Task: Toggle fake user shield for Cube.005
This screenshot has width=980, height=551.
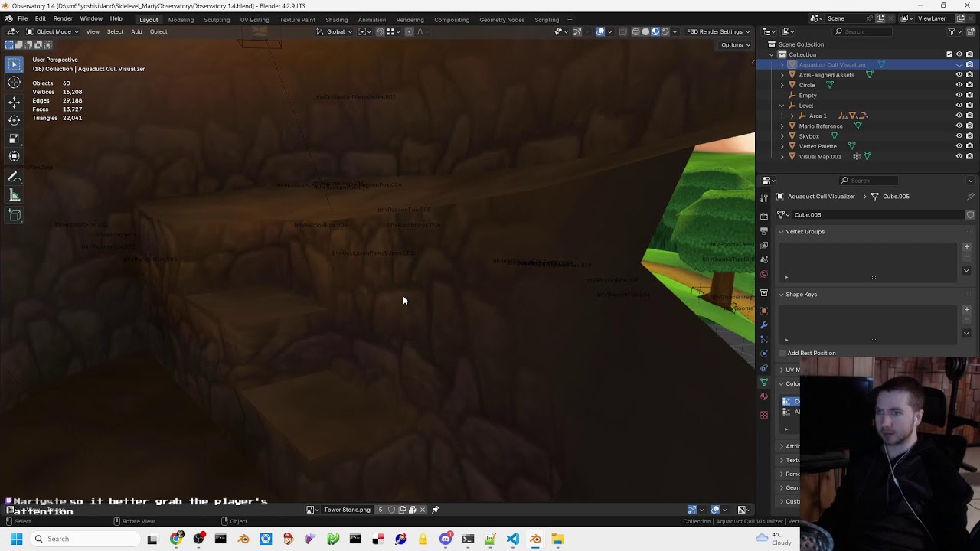Action: point(970,215)
